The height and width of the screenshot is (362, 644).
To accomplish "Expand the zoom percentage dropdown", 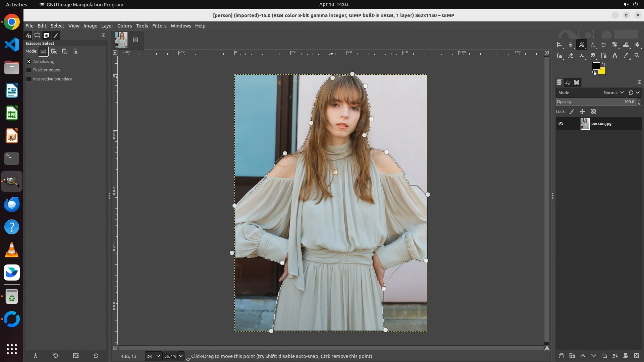I will click(x=181, y=356).
